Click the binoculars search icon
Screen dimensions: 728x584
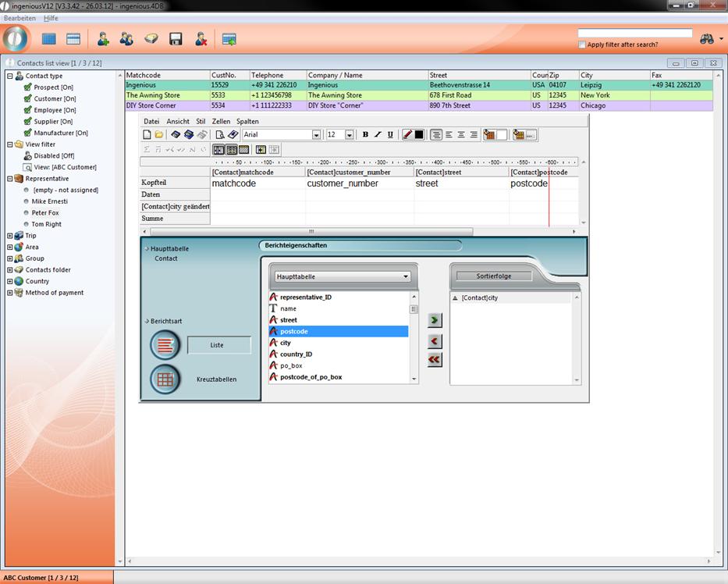tap(707, 39)
